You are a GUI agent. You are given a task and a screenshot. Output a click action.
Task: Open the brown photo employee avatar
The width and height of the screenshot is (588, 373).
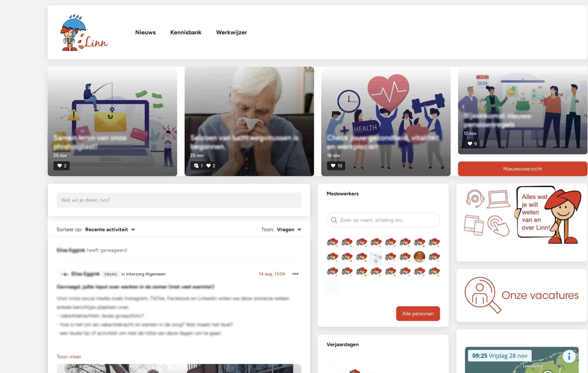pos(419,257)
